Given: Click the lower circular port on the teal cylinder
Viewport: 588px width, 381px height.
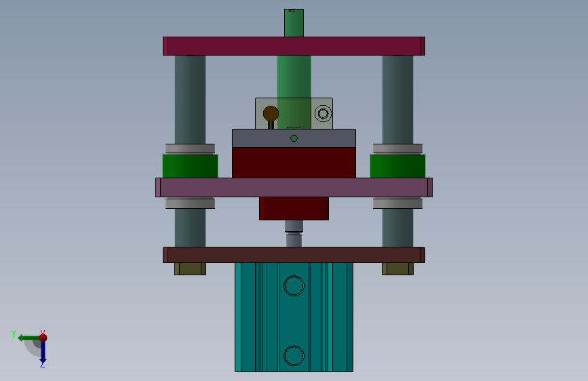Looking at the screenshot, I should coord(294,355).
